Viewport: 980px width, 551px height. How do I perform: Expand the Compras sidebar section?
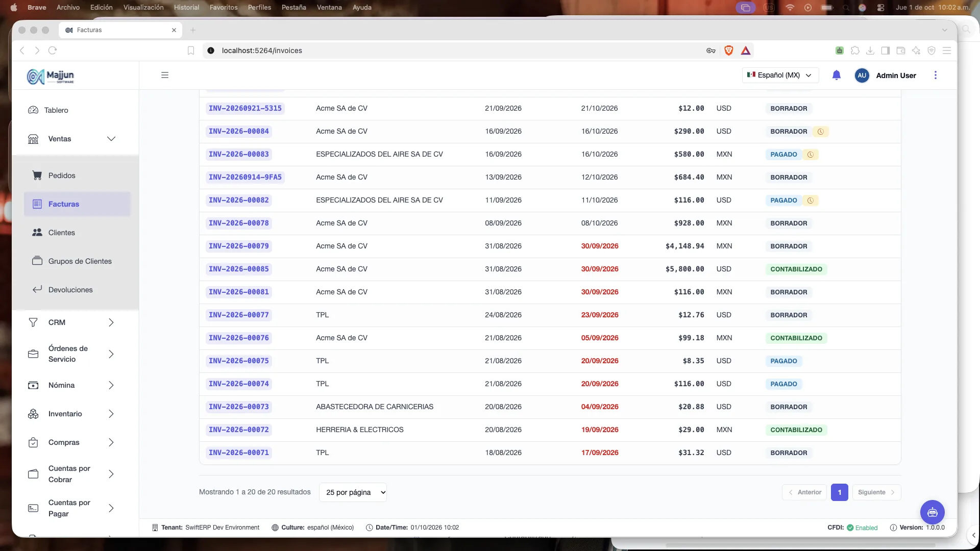pyautogui.click(x=75, y=442)
